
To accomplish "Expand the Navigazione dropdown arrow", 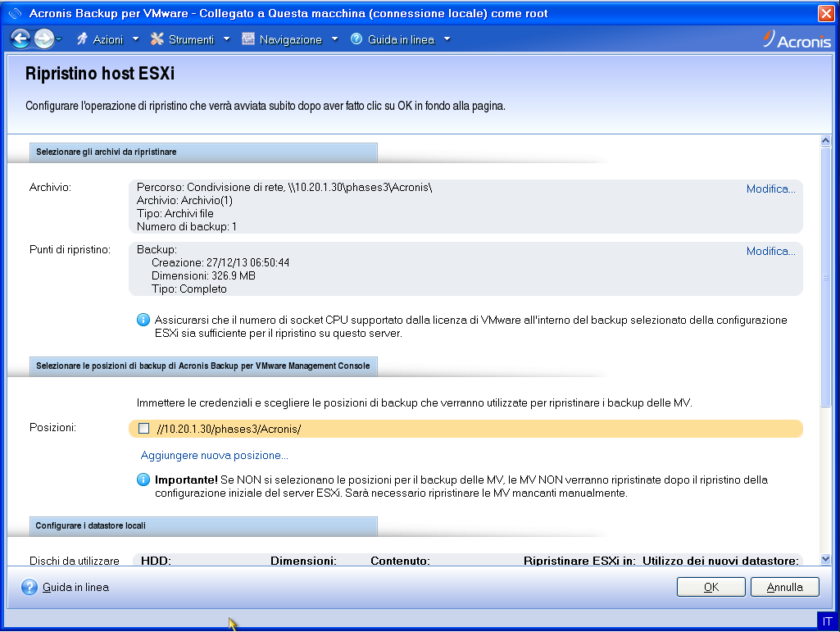I will pyautogui.click(x=335, y=39).
